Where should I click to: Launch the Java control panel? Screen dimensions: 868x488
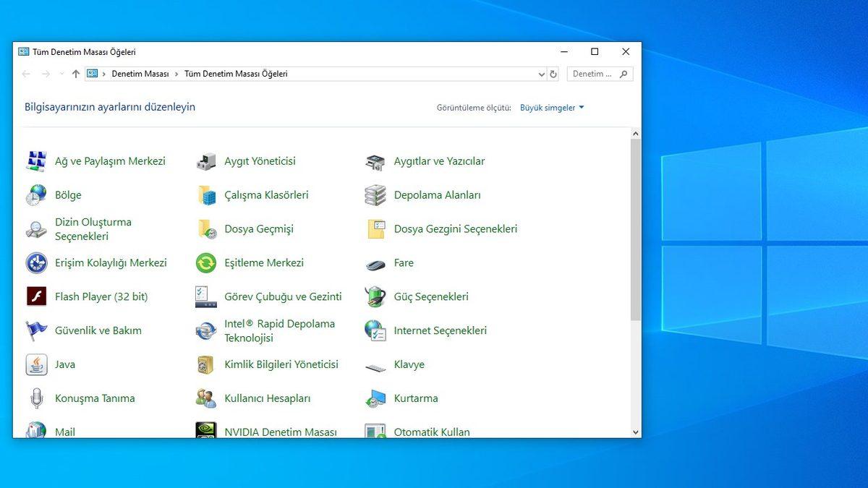click(x=66, y=364)
